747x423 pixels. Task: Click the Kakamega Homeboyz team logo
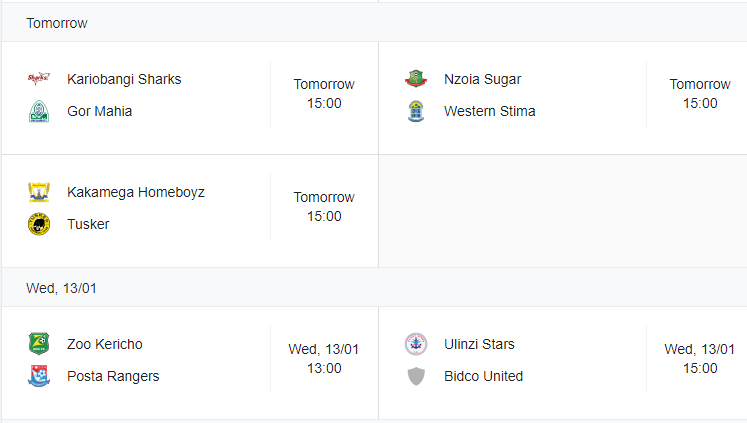tap(39, 192)
